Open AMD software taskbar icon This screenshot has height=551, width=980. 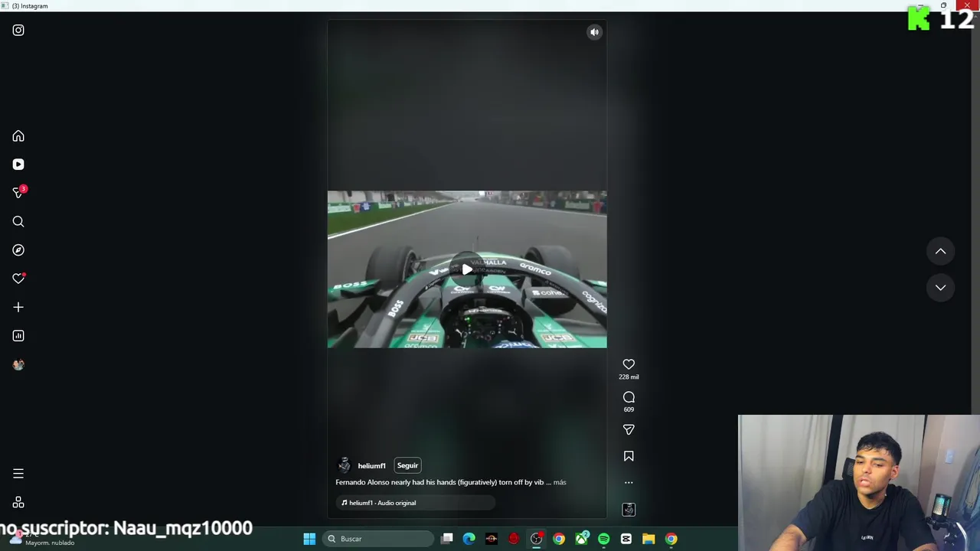(492, 539)
